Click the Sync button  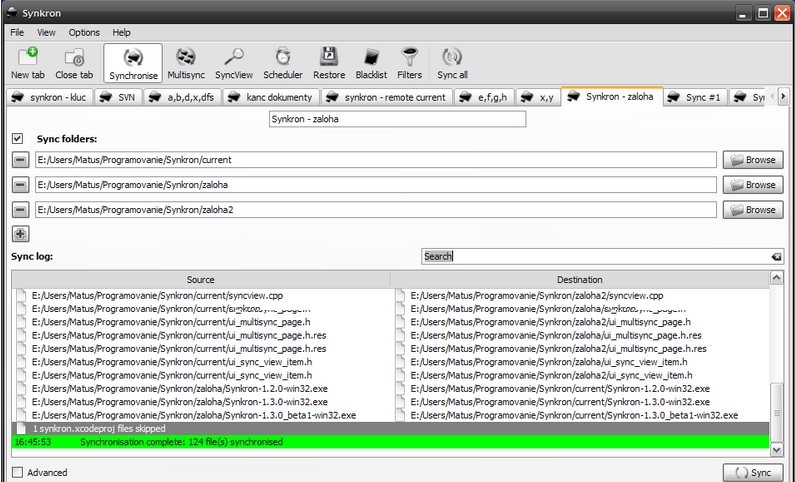tap(753, 472)
